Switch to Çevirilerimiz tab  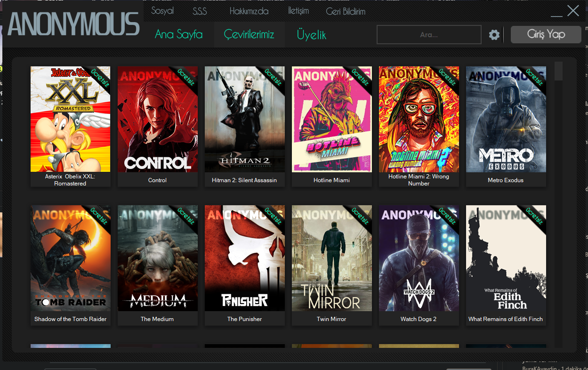tap(249, 34)
